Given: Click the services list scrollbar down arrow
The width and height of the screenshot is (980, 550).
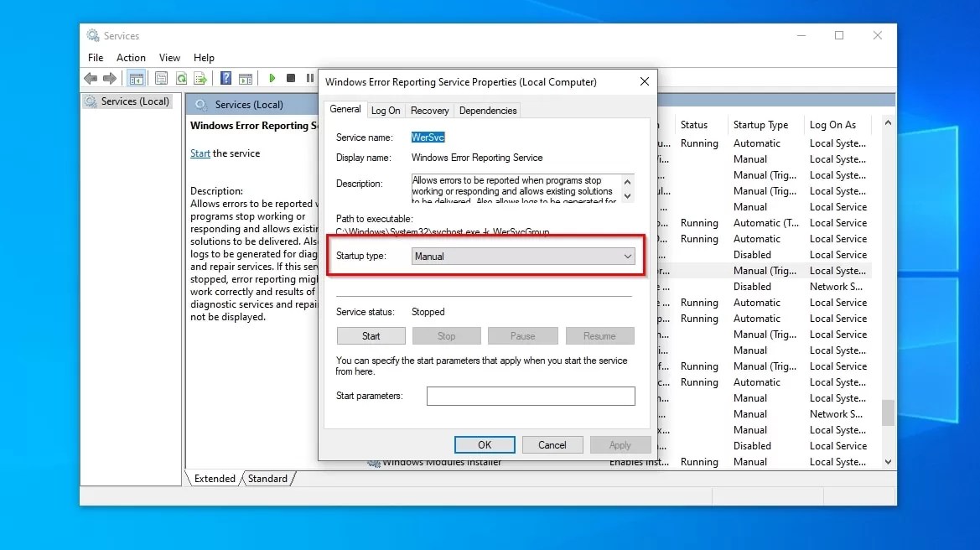Looking at the screenshot, I should click(887, 461).
